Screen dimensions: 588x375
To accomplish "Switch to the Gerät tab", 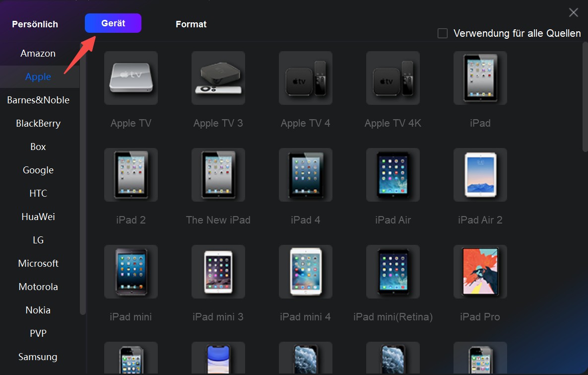I will click(x=113, y=23).
